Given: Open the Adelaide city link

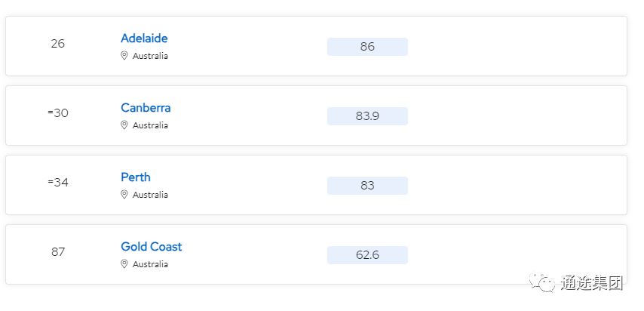Looking at the screenshot, I should click(144, 38).
